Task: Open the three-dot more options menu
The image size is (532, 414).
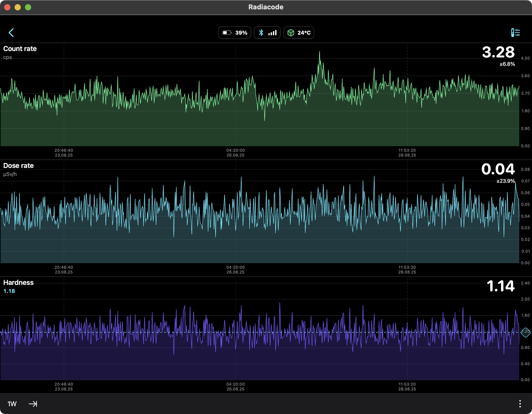Action: click(520, 404)
